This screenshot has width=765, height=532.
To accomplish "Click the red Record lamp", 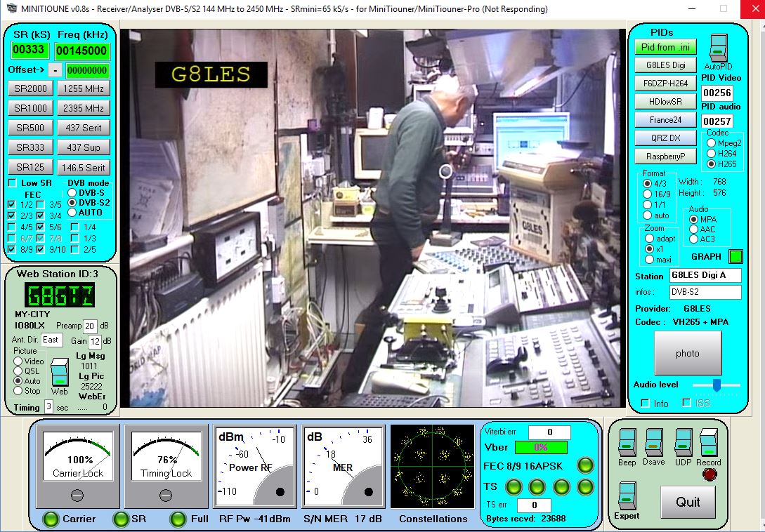I will click(x=709, y=474).
